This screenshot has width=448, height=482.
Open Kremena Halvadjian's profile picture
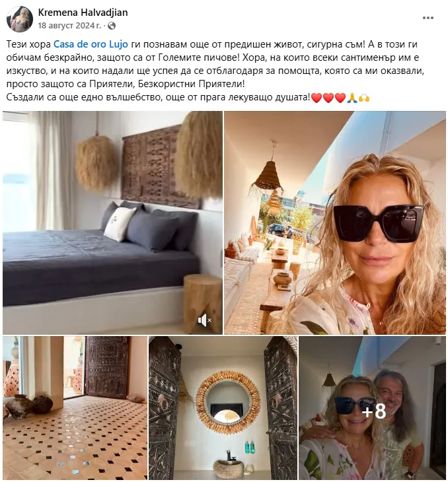20,18
